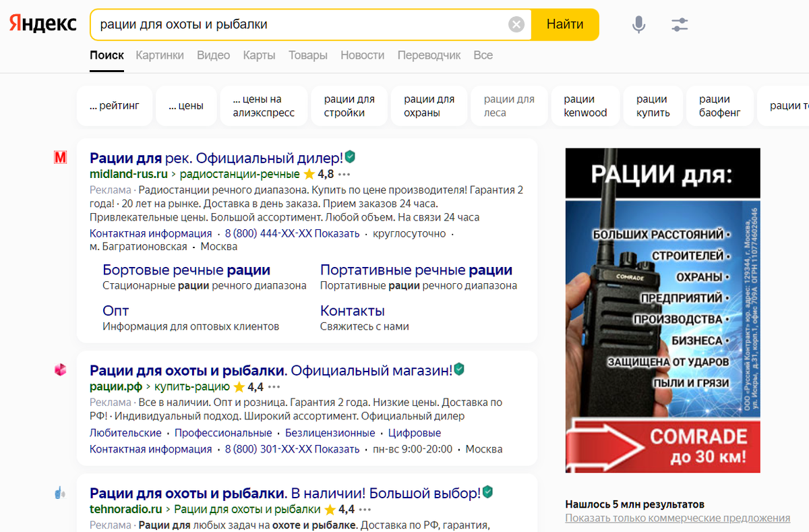Switch to the Картинки tab
809x532 pixels.
[160, 55]
